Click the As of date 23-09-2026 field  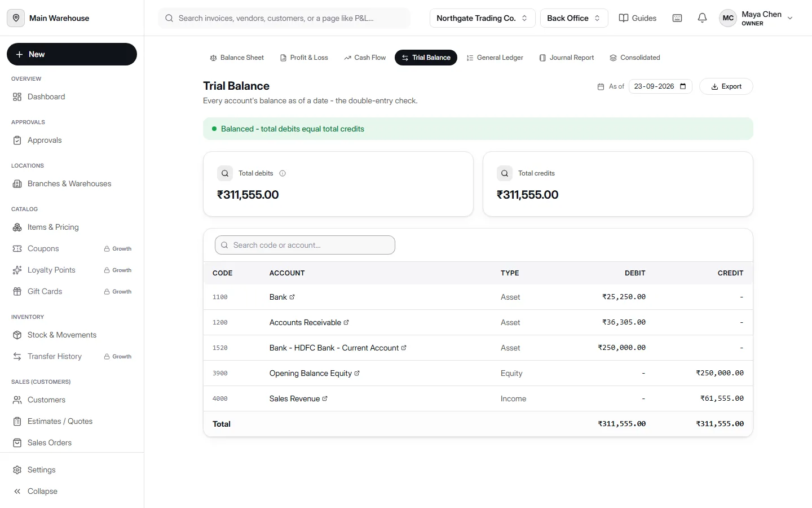(660, 86)
